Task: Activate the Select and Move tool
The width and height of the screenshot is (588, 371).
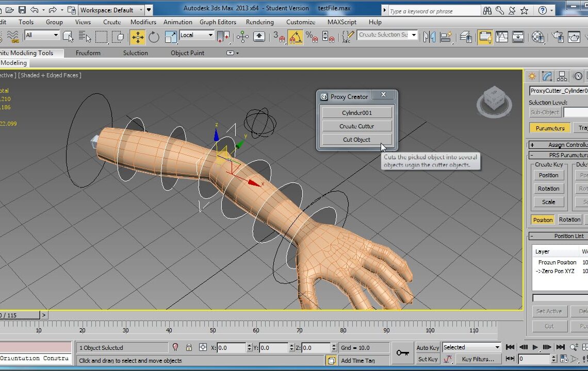Action: click(137, 37)
